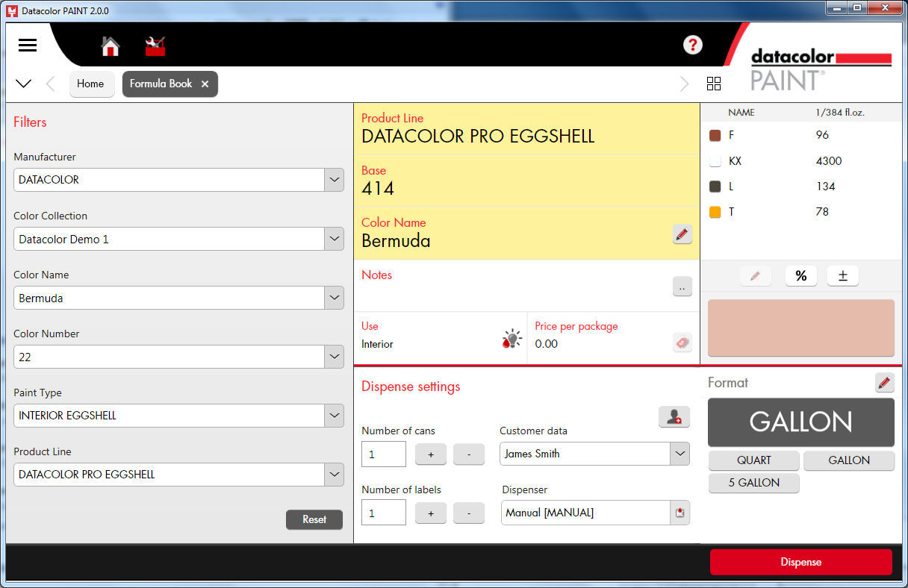Edit Format with pencil icon

click(885, 383)
